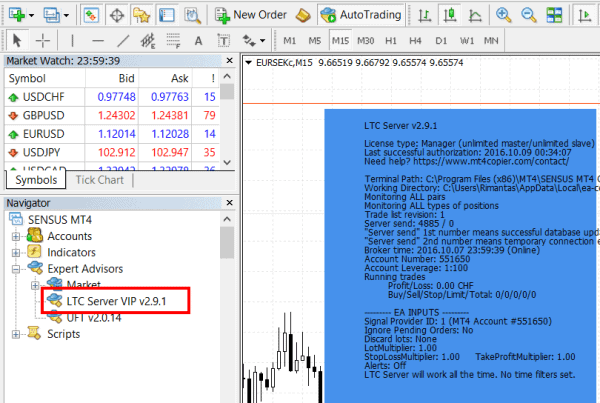Image resolution: width=600 pixels, height=403 pixels.
Task: Switch to MN timeframe
Action: coord(491,41)
